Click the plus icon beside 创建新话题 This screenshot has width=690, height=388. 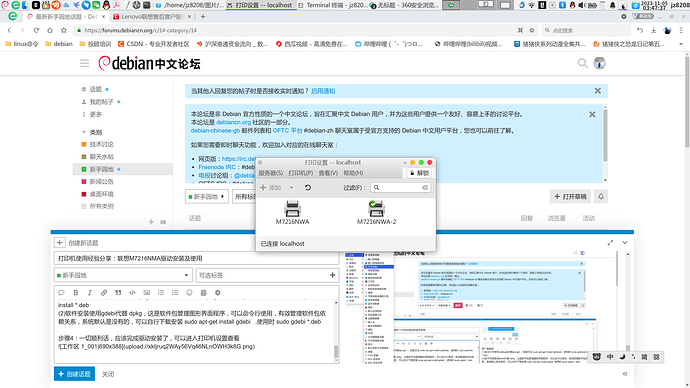click(59, 242)
